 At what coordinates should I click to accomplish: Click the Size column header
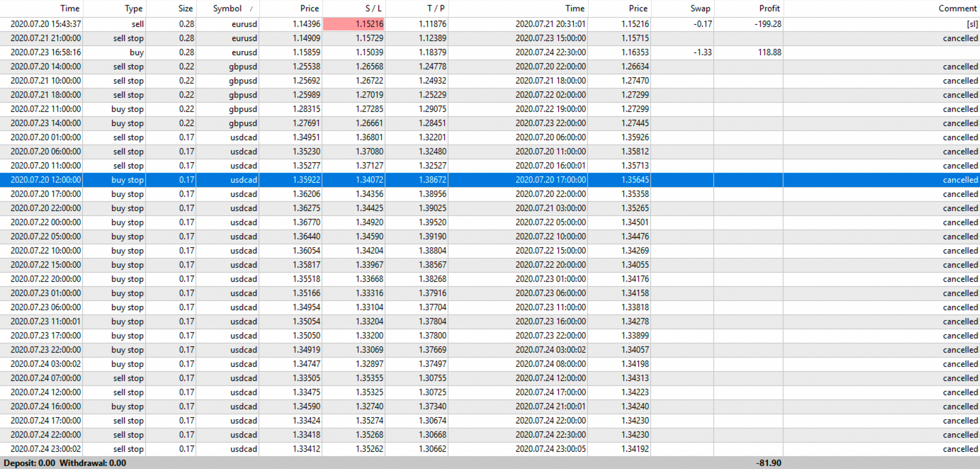(185, 9)
